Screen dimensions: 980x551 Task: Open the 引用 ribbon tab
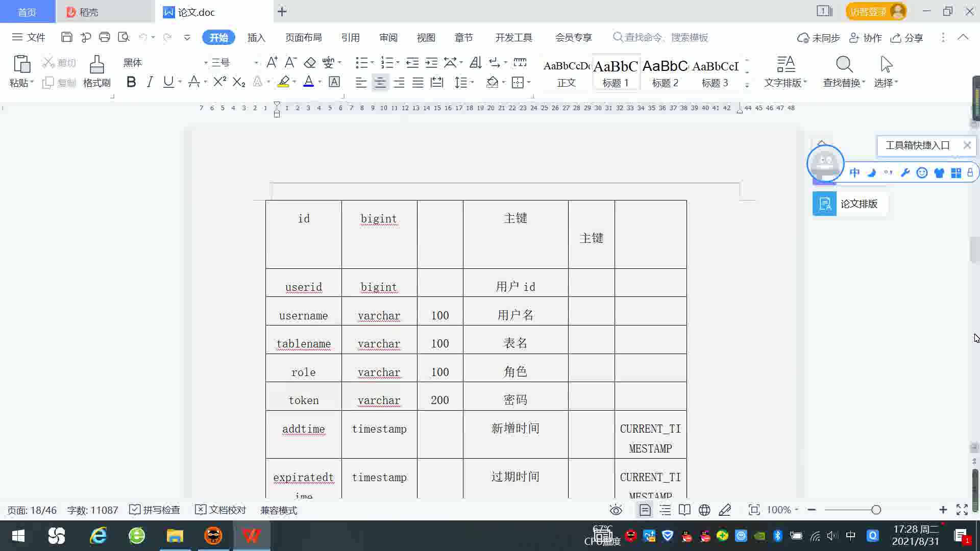350,37
